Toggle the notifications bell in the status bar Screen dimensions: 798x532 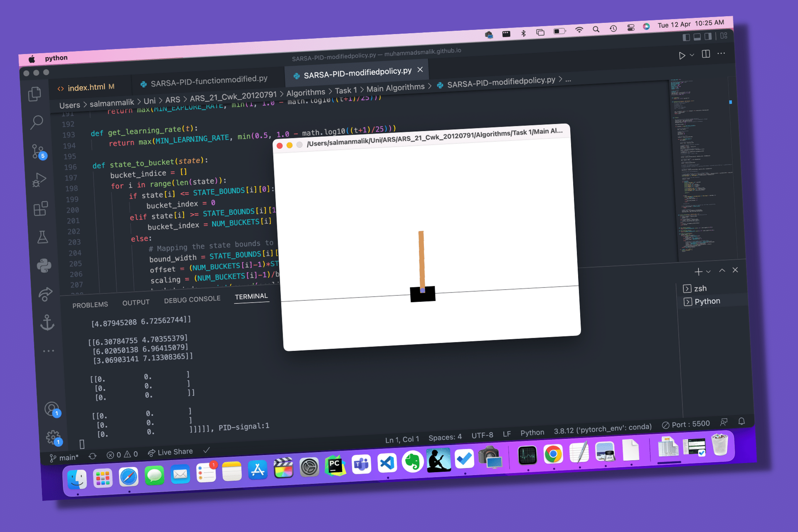coord(741,421)
